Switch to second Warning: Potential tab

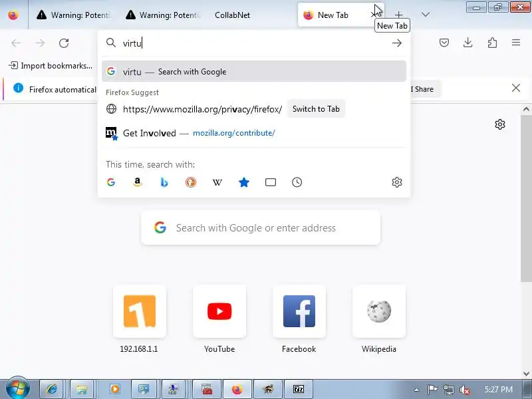click(163, 15)
